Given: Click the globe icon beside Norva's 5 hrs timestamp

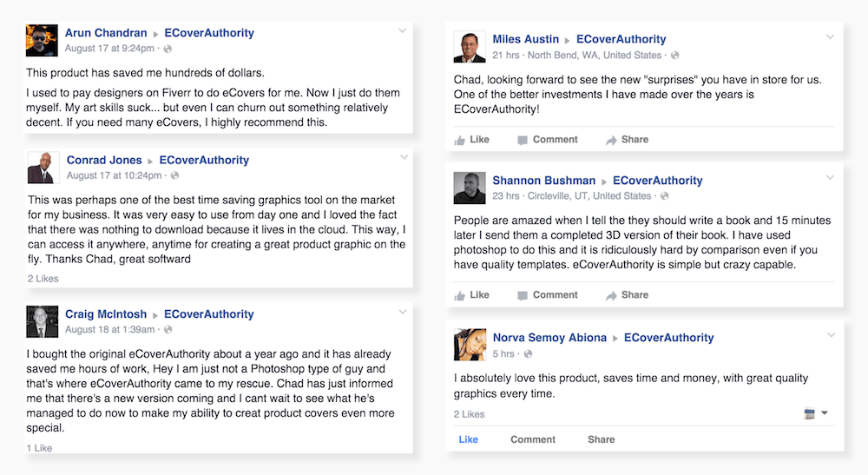Looking at the screenshot, I should pyautogui.click(x=528, y=354).
